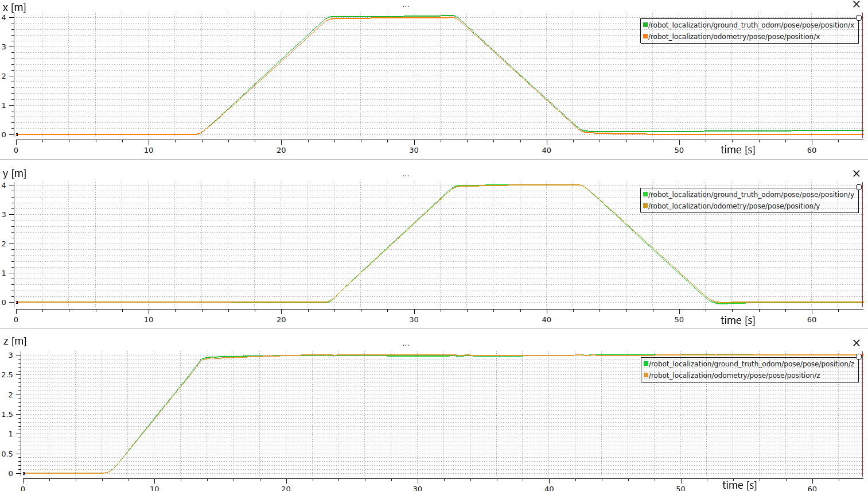Open the '...' title placeholder of x plot

[406, 6]
